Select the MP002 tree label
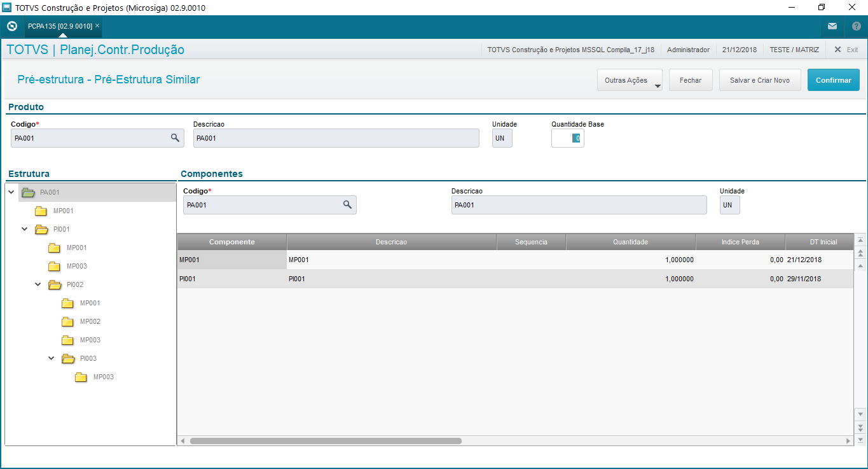The image size is (868, 469). pos(90,321)
